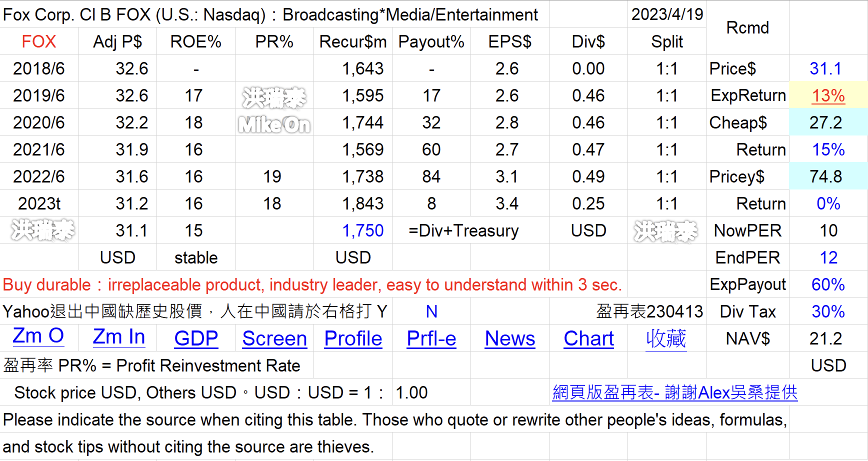Click the 盈再表230413 cell
Image resolution: width=868 pixels, height=461 pixels.
click(649, 311)
